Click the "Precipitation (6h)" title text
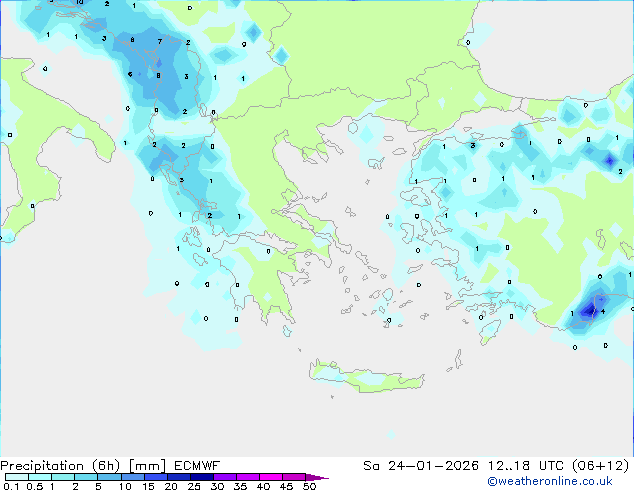This screenshot has height=490, width=634. tap(60, 466)
